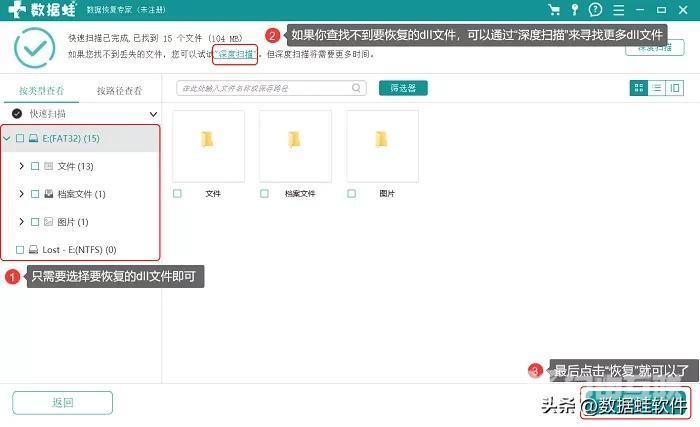Focus the file name search field
Viewport: 700px width, 427px height.
(x=271, y=88)
